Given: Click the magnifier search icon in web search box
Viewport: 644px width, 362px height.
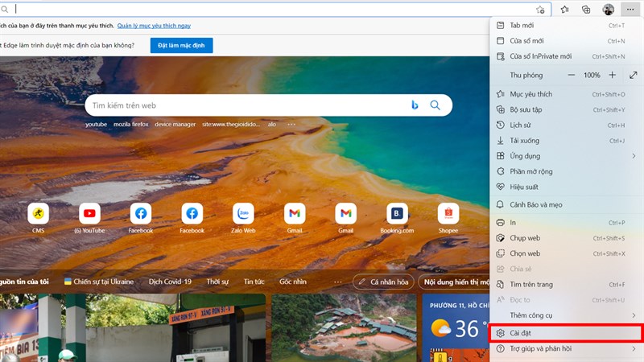Looking at the screenshot, I should [435, 105].
